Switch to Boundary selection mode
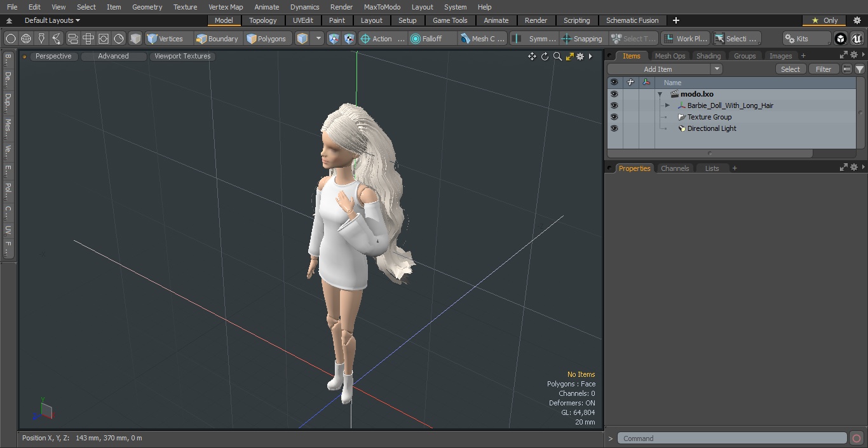Viewport: 868px width, 448px height. [x=218, y=39]
